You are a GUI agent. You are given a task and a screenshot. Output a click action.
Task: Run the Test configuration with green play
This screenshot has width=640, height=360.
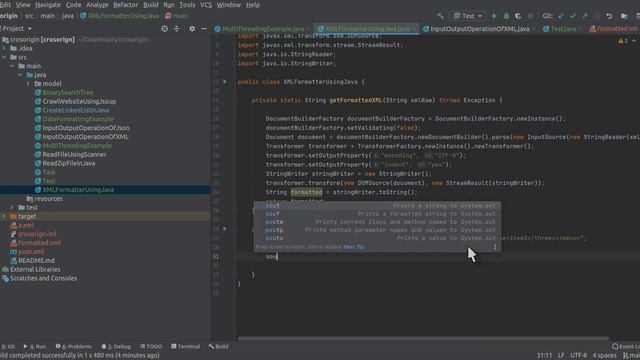coord(494,16)
